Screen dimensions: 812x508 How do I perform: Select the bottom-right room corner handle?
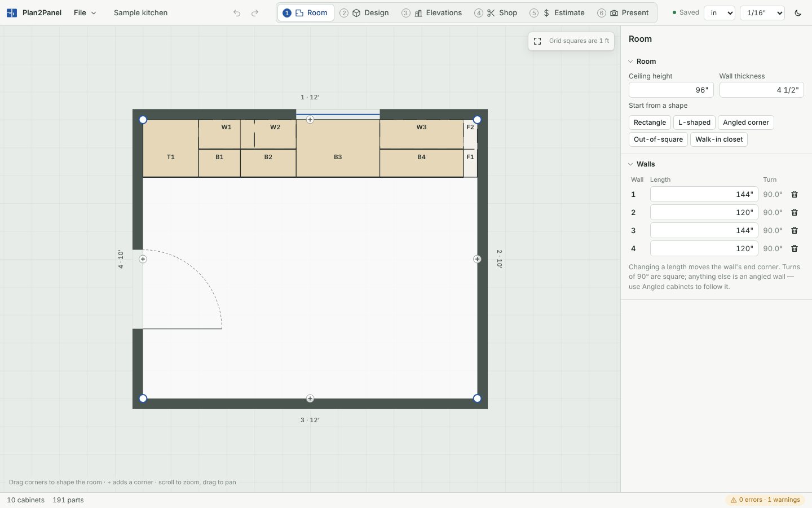tap(477, 398)
